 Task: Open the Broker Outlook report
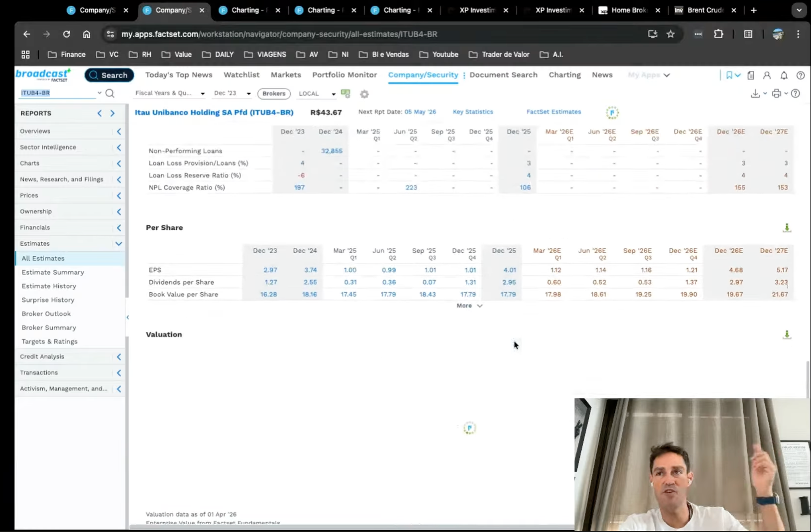point(46,314)
